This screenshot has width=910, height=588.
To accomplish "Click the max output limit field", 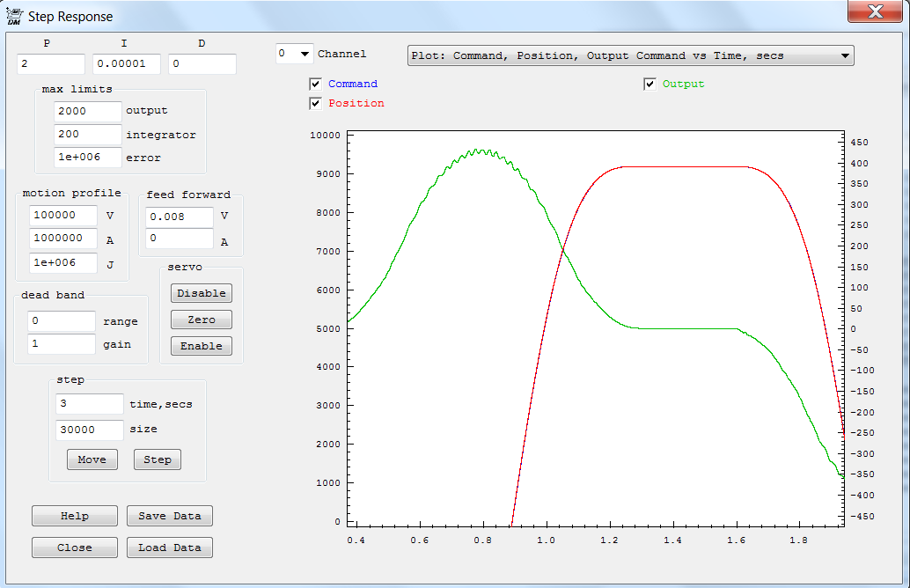I will tap(87, 112).
